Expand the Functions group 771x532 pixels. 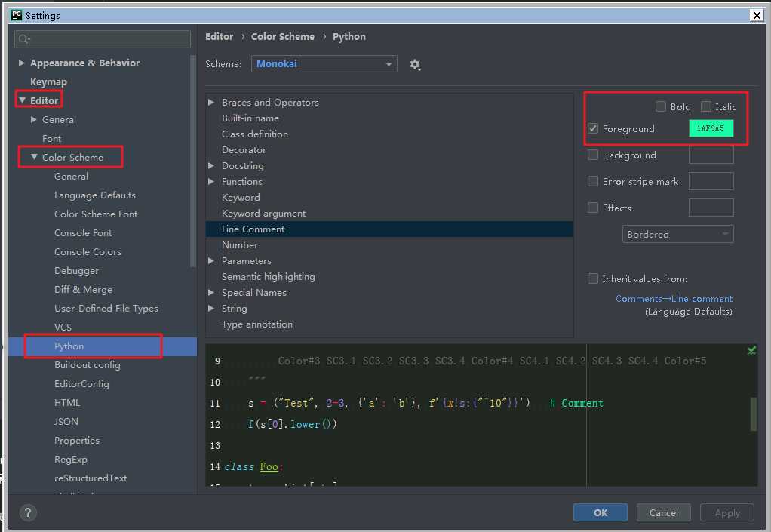point(211,181)
